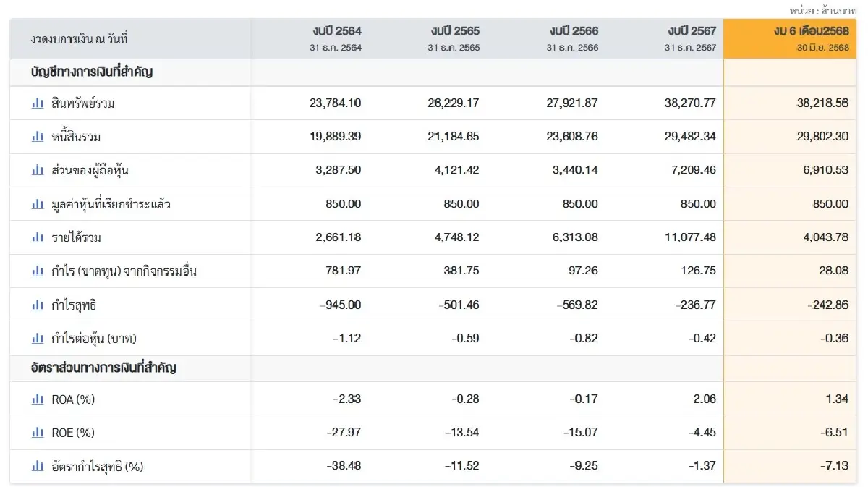Image resolution: width=868 pixels, height=487 pixels.
Task: Click the bar chart icon for รายได้รวม
Action: (x=38, y=237)
